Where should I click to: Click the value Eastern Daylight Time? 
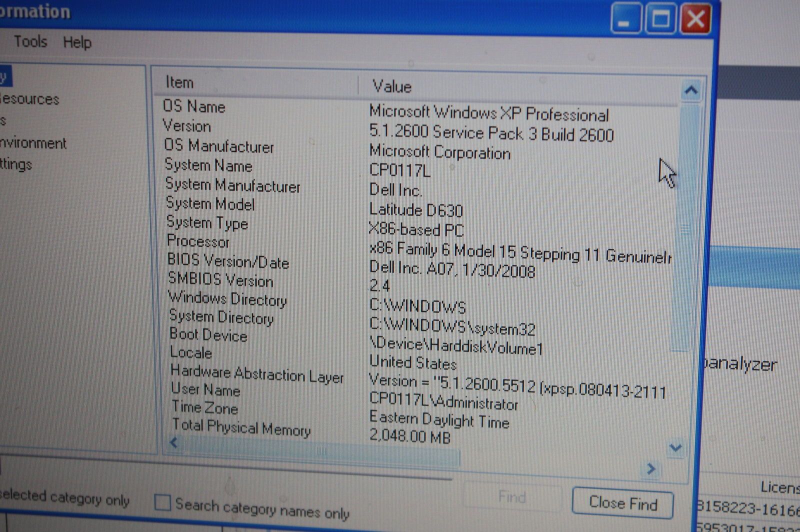[439, 419]
